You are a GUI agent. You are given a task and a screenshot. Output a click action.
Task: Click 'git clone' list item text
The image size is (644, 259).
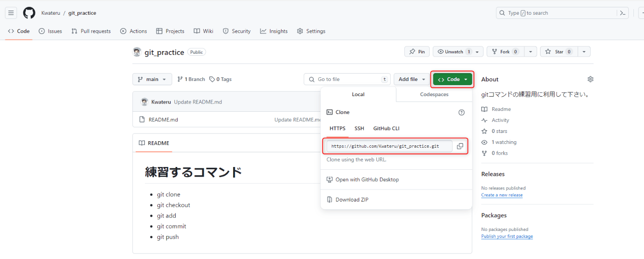pos(168,195)
